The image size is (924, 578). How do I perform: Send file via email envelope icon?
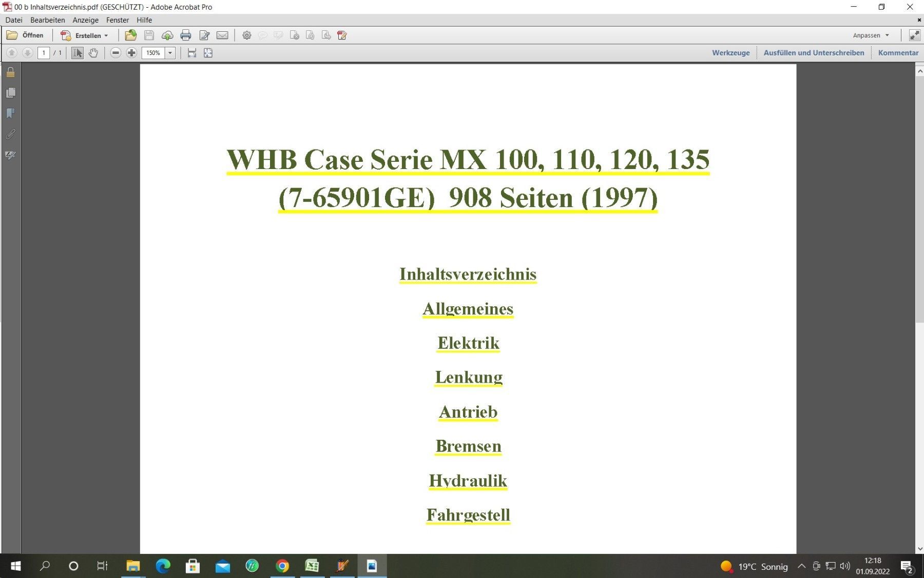pos(222,35)
